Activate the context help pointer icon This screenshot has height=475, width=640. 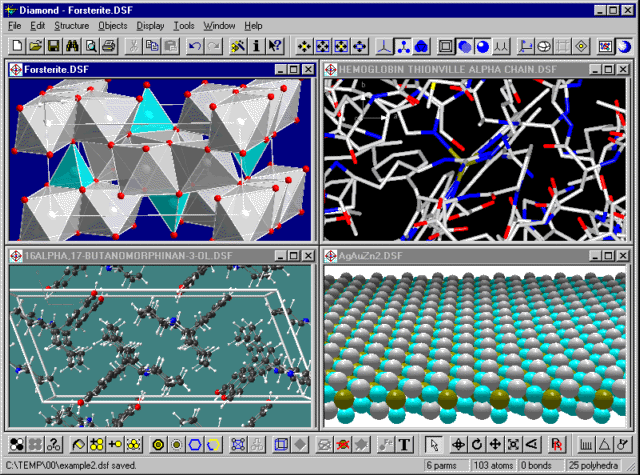[x=274, y=46]
